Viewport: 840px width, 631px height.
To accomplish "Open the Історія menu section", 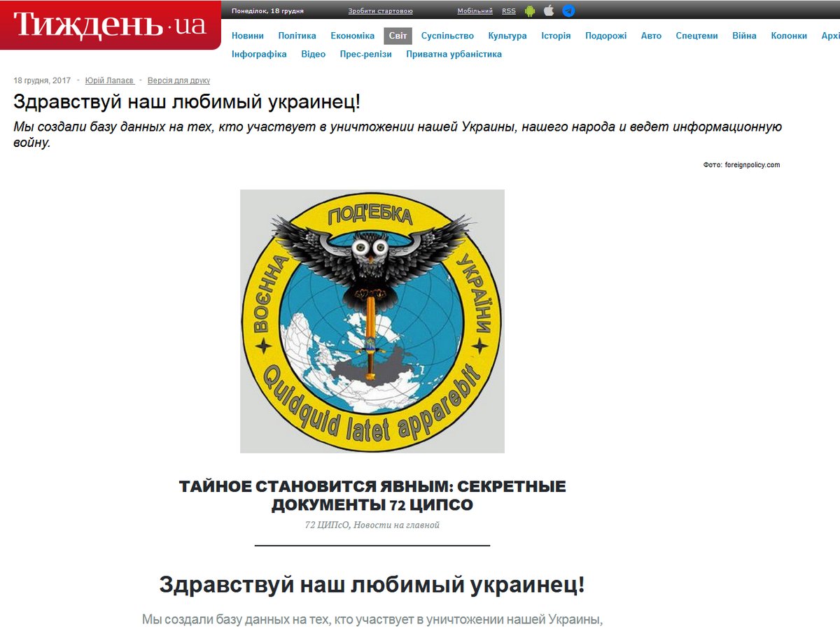I will (556, 36).
